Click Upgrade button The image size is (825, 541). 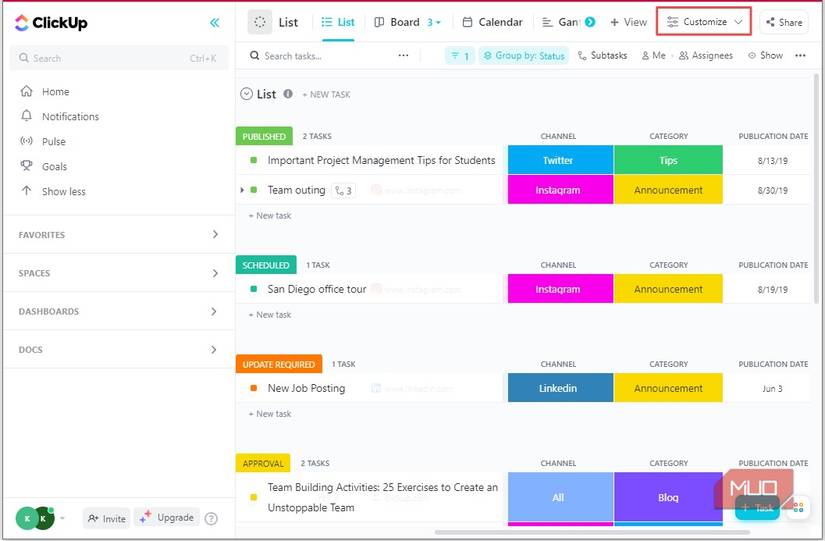point(167,518)
